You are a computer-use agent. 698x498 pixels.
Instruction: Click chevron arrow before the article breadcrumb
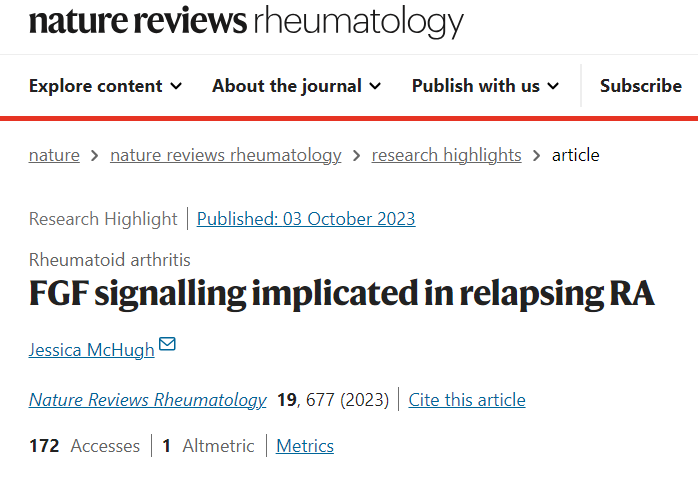537,156
